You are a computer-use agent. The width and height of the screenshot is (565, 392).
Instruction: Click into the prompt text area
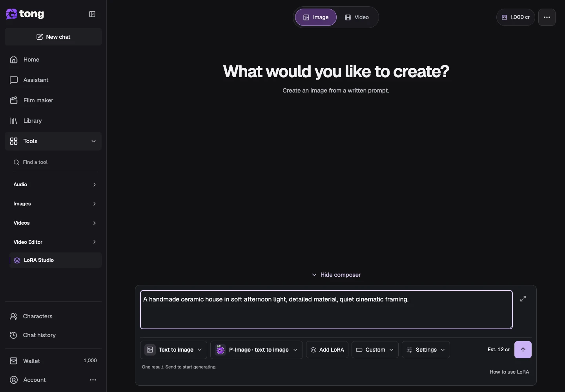click(326, 310)
